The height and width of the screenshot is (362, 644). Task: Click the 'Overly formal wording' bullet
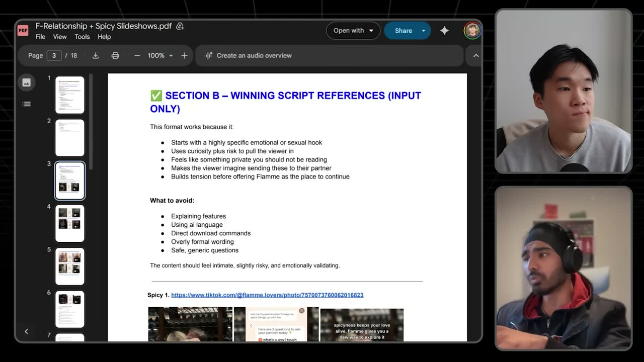click(202, 242)
